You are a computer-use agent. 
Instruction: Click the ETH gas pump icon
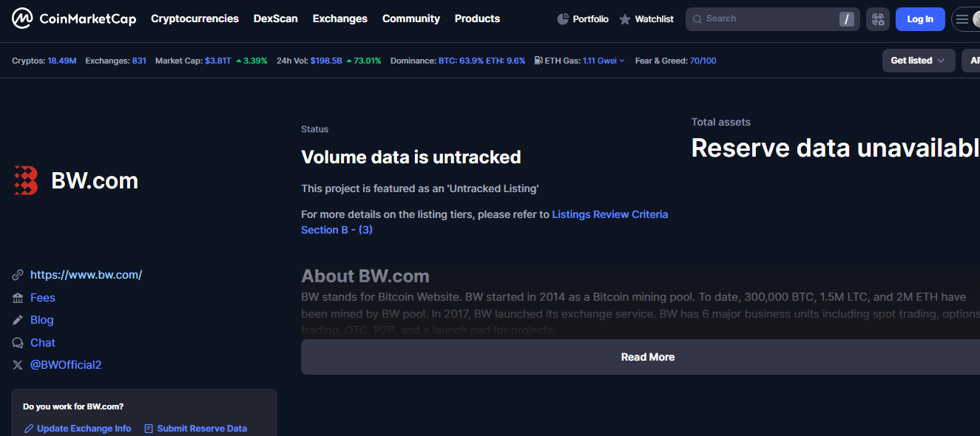pos(538,61)
